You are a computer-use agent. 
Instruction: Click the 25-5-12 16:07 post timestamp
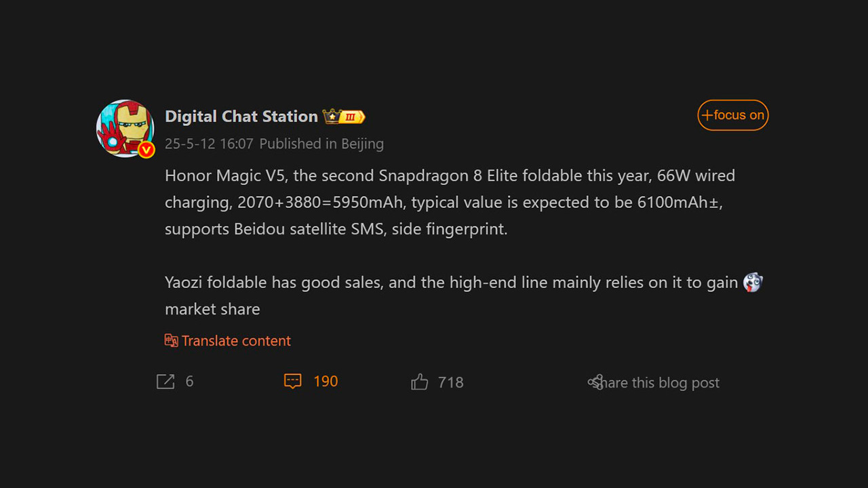[209, 144]
